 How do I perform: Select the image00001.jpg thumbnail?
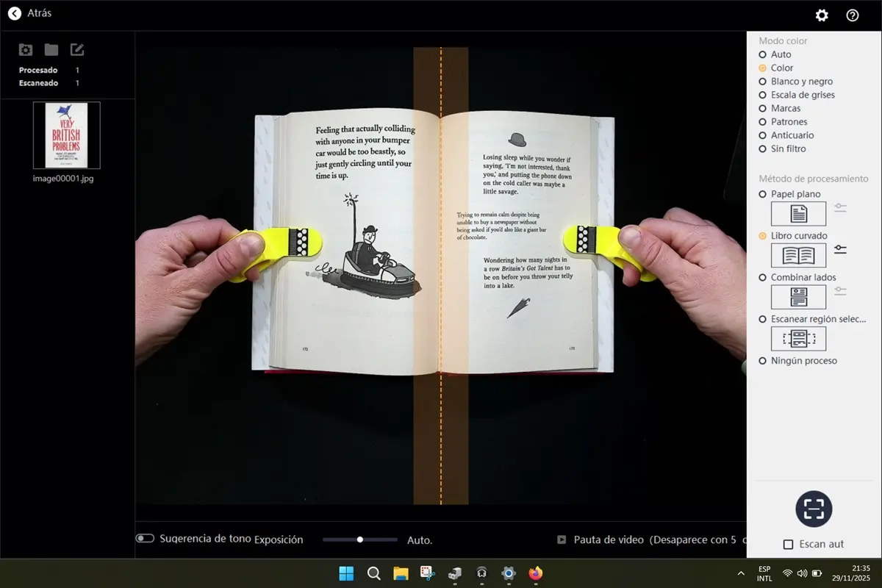point(66,135)
